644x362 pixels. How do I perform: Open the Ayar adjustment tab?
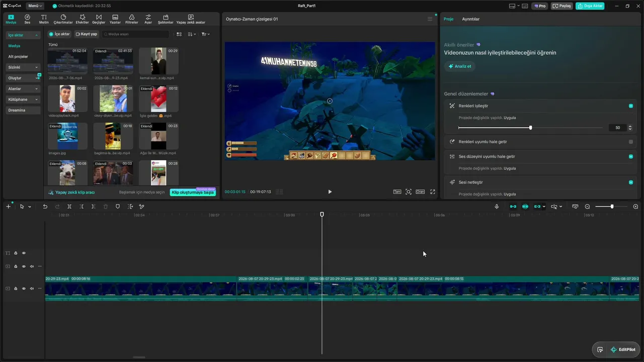tap(148, 19)
